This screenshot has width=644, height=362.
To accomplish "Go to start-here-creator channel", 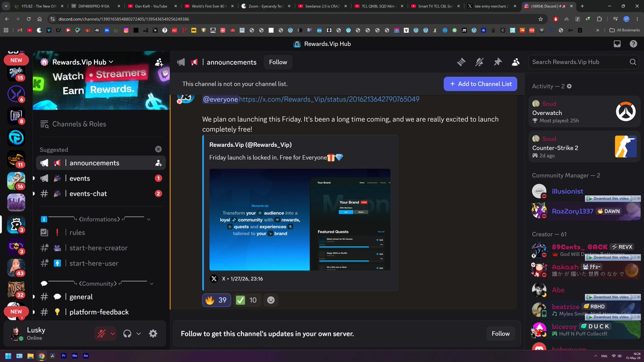I will point(100,248).
